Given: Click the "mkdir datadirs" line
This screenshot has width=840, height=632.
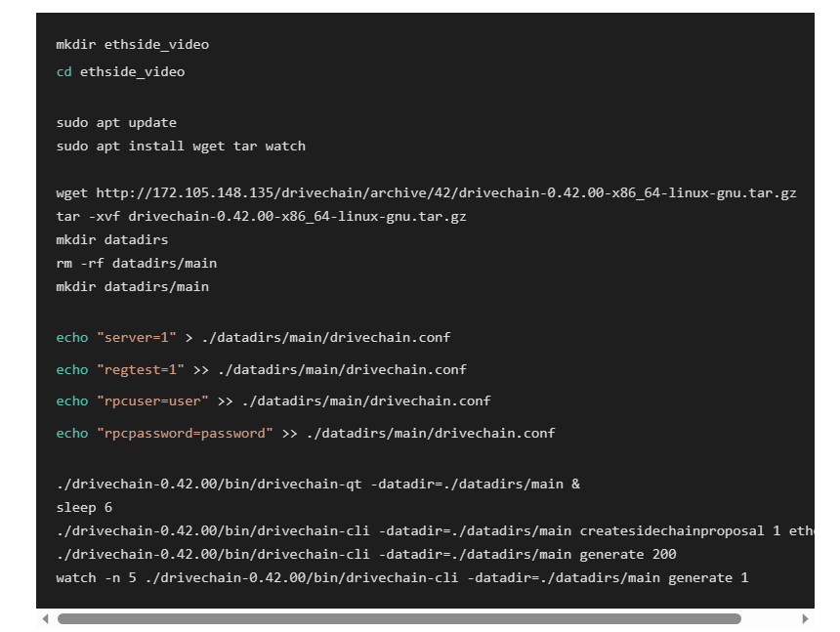Looking at the screenshot, I should click(x=112, y=239).
